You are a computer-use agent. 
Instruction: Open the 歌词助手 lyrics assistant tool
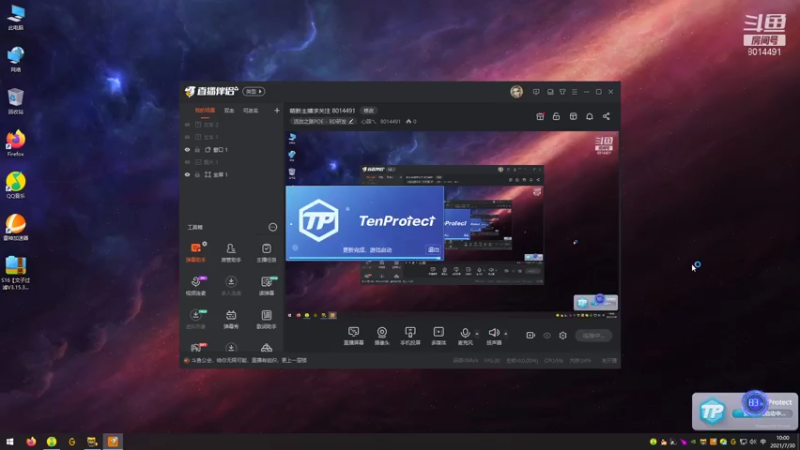266,319
